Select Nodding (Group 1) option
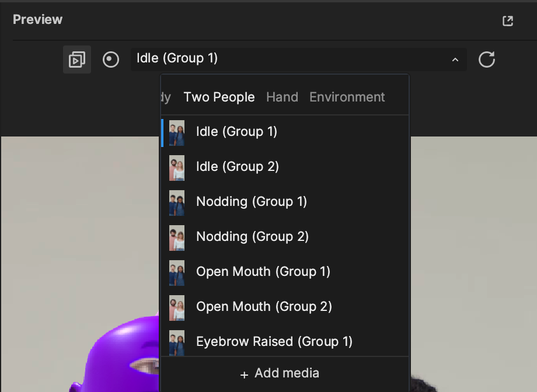The width and height of the screenshot is (537, 392). point(285,202)
